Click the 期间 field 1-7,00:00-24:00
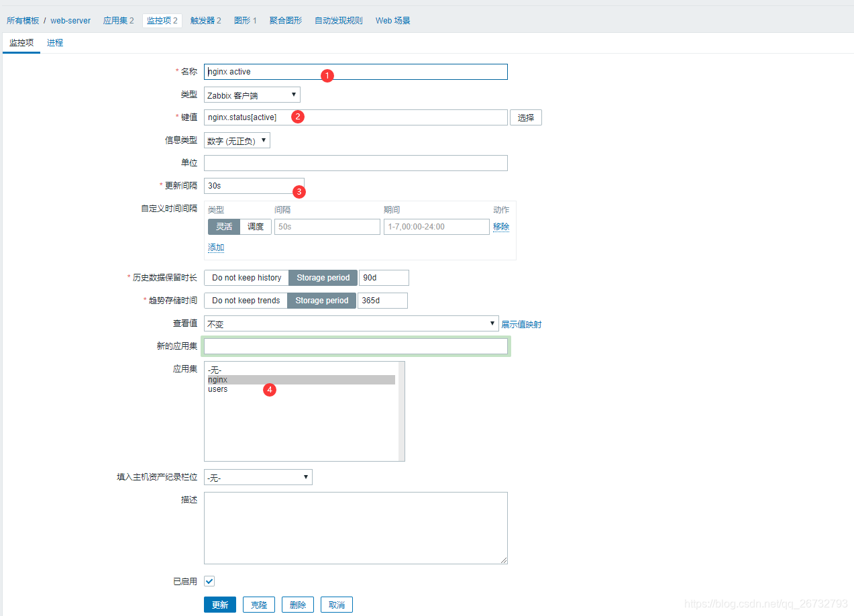This screenshot has width=854, height=616. pos(437,227)
